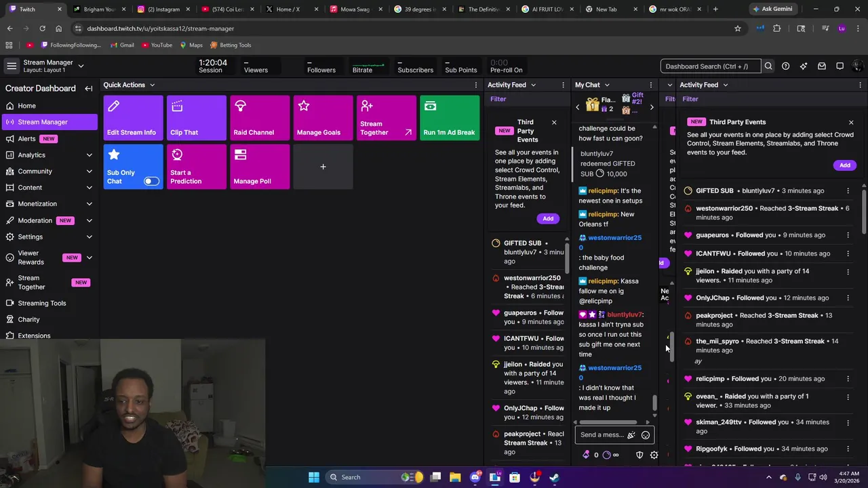Open the hamburger navigation menu
The image size is (868, 488).
tap(12, 66)
